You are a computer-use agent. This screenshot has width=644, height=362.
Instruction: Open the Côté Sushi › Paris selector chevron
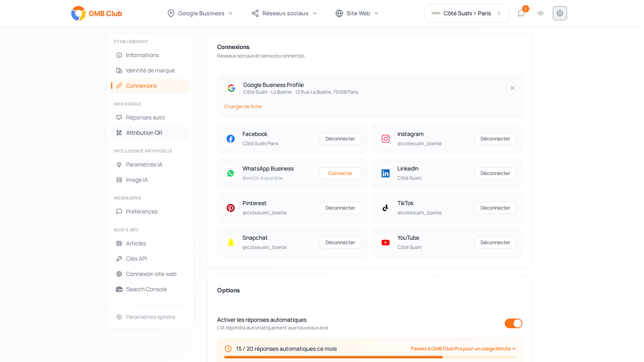coord(499,13)
